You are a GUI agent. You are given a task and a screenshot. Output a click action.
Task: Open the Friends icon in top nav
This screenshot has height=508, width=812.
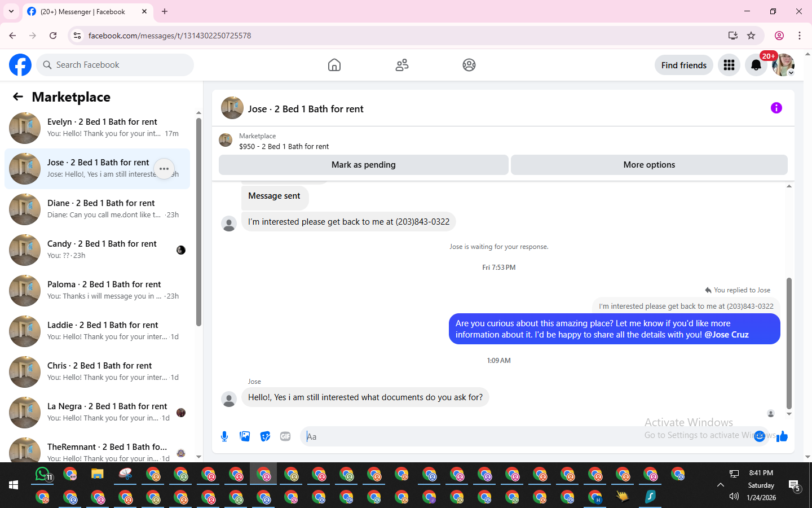pos(402,65)
